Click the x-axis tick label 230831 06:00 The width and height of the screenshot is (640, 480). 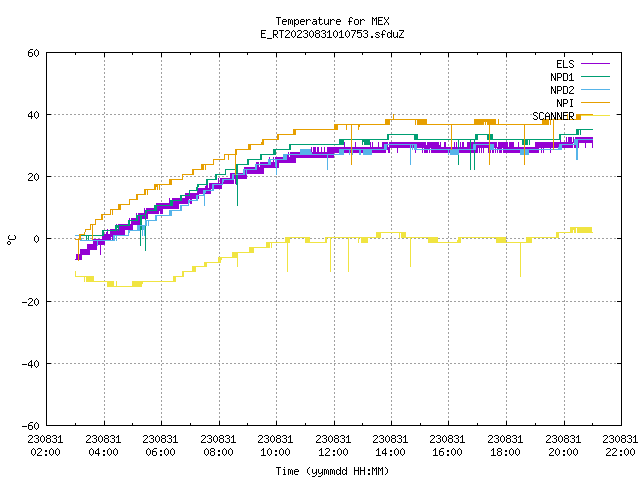click(x=160, y=446)
